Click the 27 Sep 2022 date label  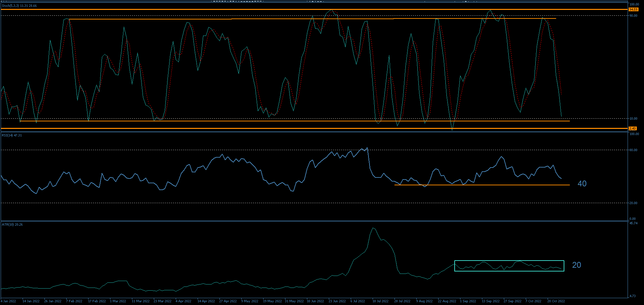point(512,301)
